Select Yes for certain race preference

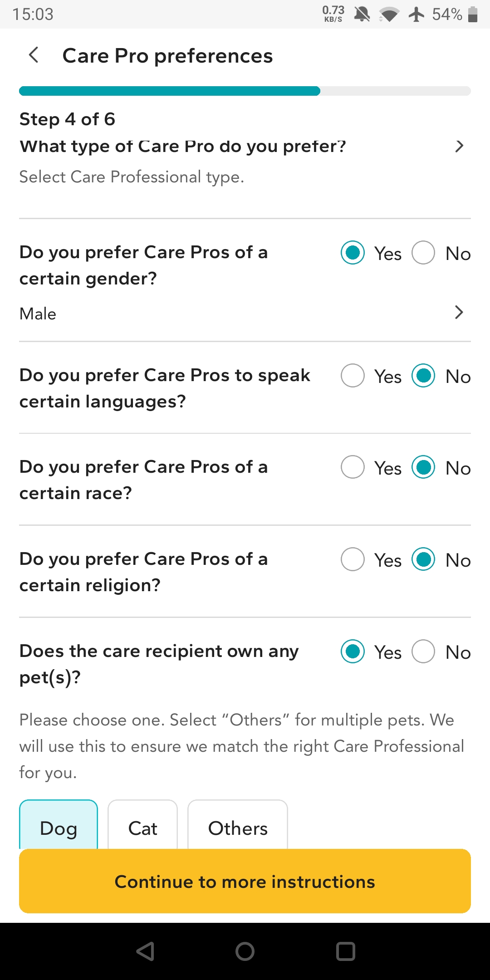pos(353,467)
